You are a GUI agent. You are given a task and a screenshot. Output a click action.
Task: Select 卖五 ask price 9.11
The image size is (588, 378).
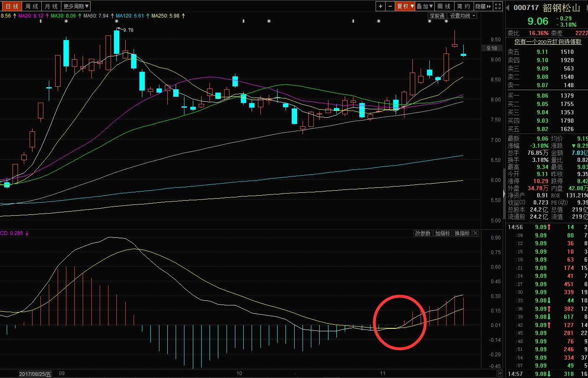[x=542, y=52]
